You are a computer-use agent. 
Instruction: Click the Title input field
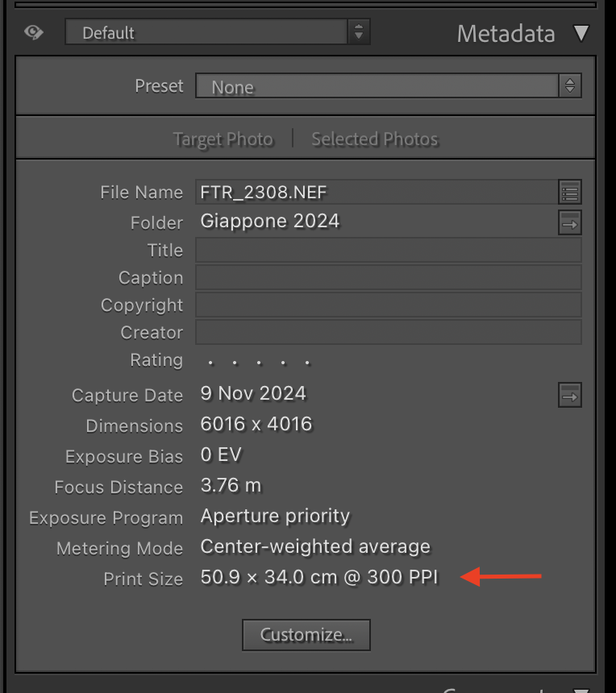[x=388, y=250]
